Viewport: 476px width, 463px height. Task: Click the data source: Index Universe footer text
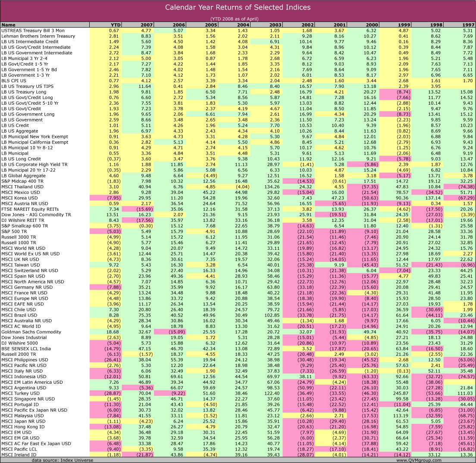tap(63, 460)
